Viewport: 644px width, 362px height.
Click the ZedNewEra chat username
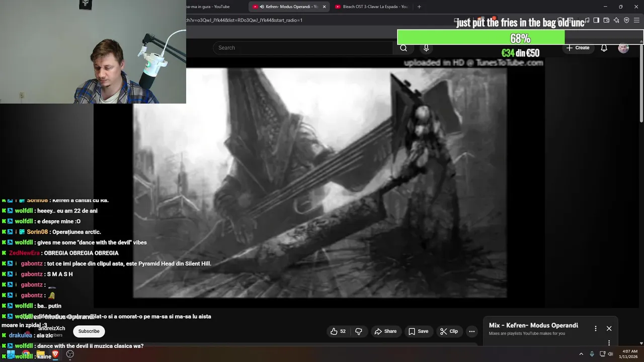24,253
